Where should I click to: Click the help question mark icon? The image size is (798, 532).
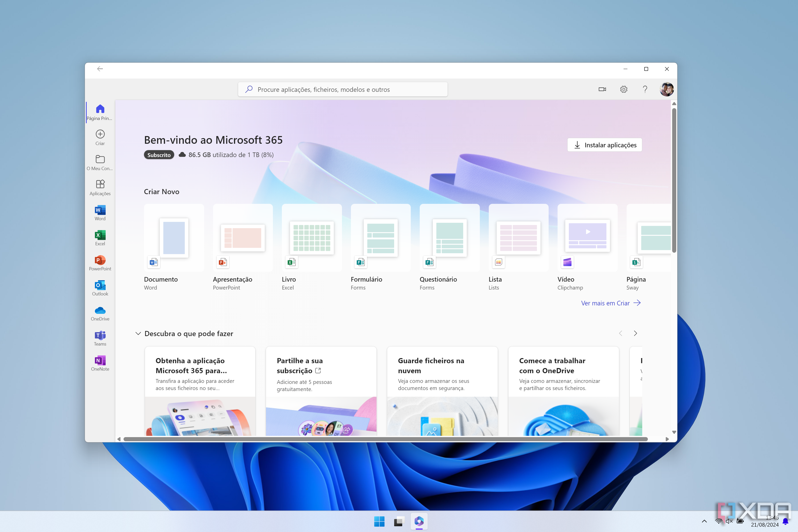point(645,89)
